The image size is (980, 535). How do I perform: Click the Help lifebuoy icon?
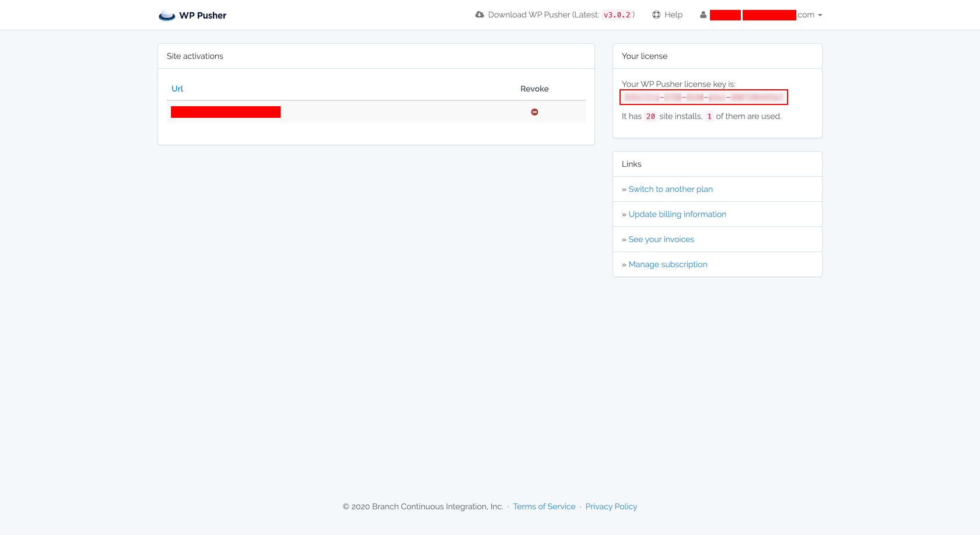pyautogui.click(x=656, y=15)
